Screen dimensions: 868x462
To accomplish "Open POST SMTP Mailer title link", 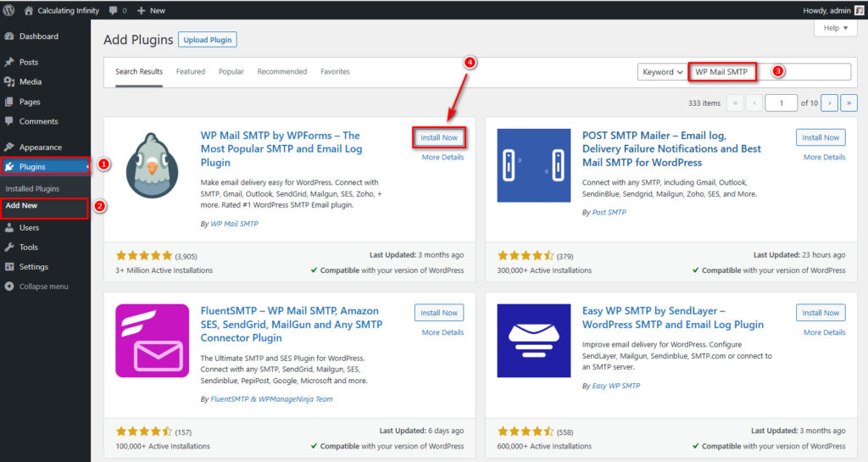I will pos(671,149).
